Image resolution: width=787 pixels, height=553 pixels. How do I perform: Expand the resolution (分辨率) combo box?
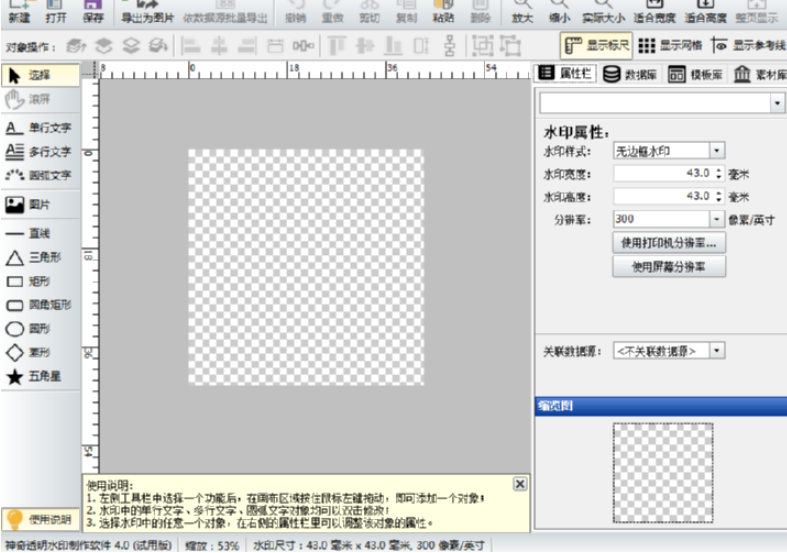tap(716, 219)
